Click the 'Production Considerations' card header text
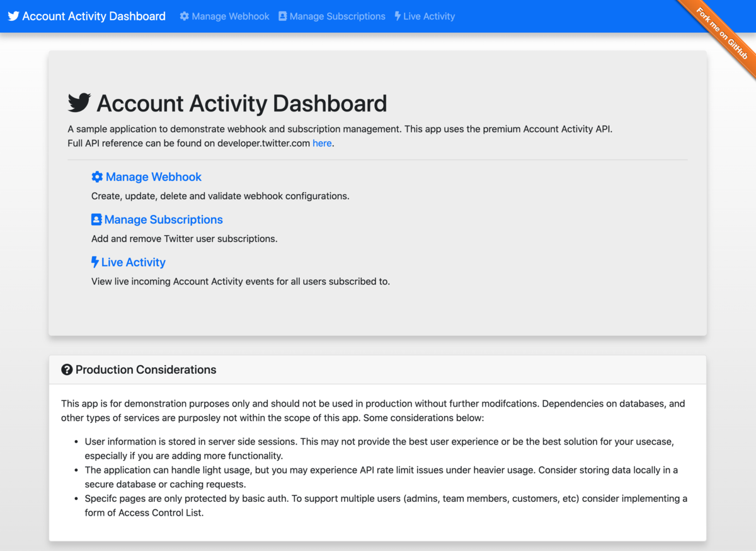The width and height of the screenshot is (756, 551). tap(146, 370)
